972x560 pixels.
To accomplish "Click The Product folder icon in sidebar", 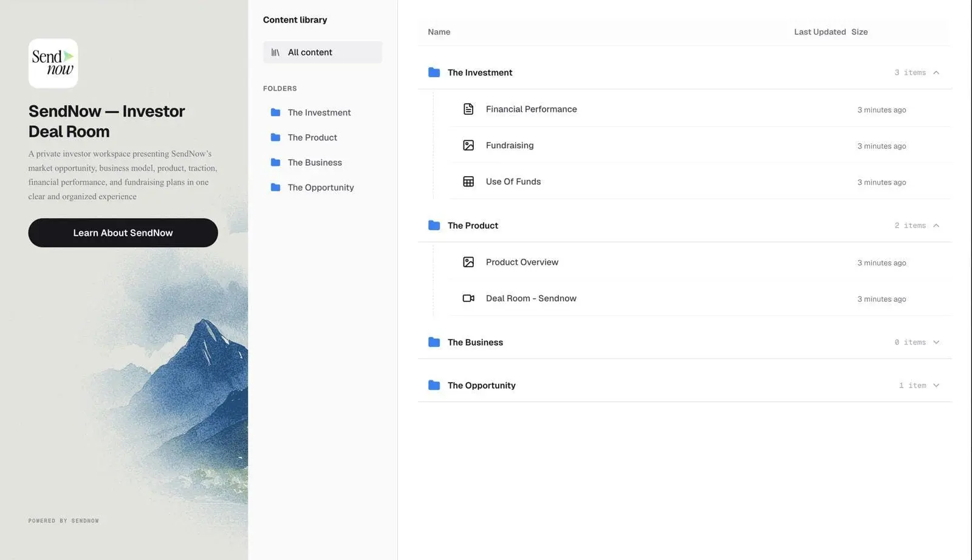I will click(275, 137).
